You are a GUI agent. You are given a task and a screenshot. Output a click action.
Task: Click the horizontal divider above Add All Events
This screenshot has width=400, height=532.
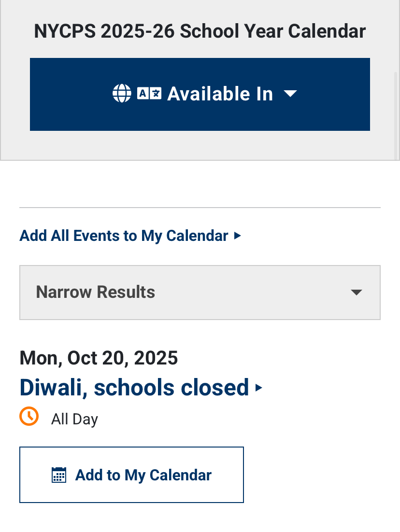click(x=200, y=208)
